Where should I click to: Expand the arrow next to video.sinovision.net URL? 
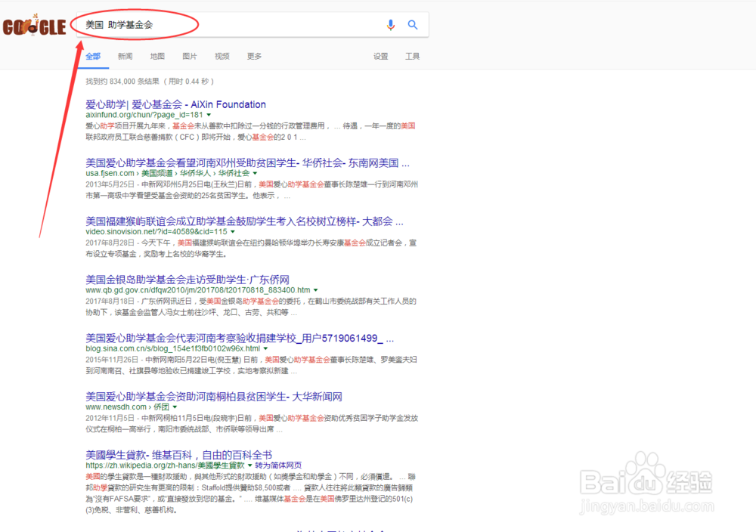233,231
